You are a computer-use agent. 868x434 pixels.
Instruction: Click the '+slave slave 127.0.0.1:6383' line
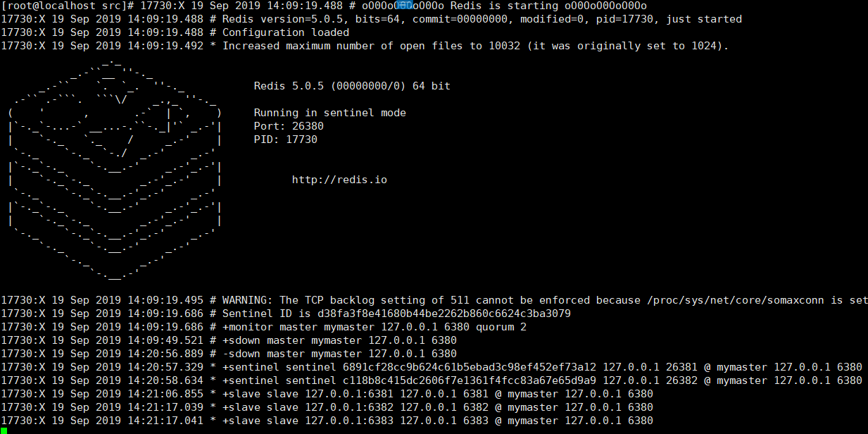click(x=327, y=421)
